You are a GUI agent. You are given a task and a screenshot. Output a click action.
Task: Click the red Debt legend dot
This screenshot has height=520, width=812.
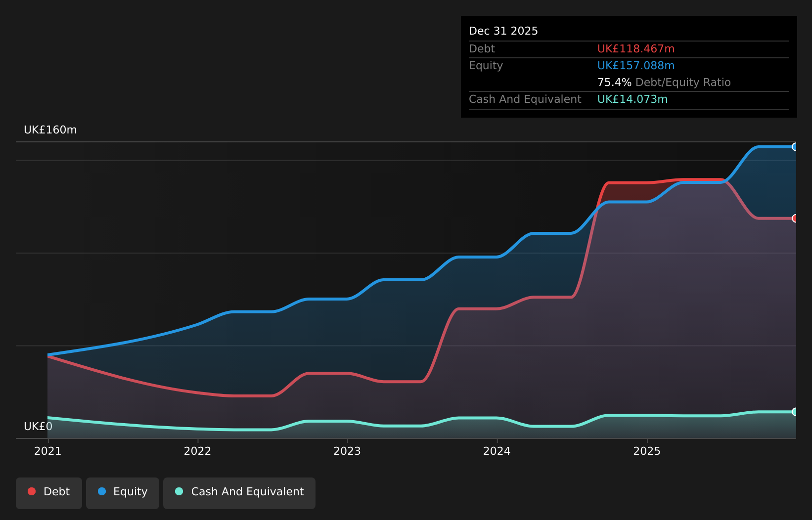point(32,491)
